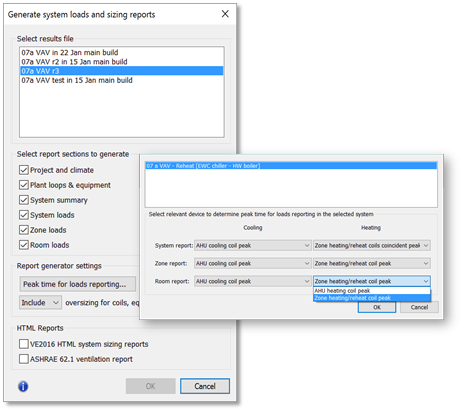Click OK in peak time dialog

point(377,307)
